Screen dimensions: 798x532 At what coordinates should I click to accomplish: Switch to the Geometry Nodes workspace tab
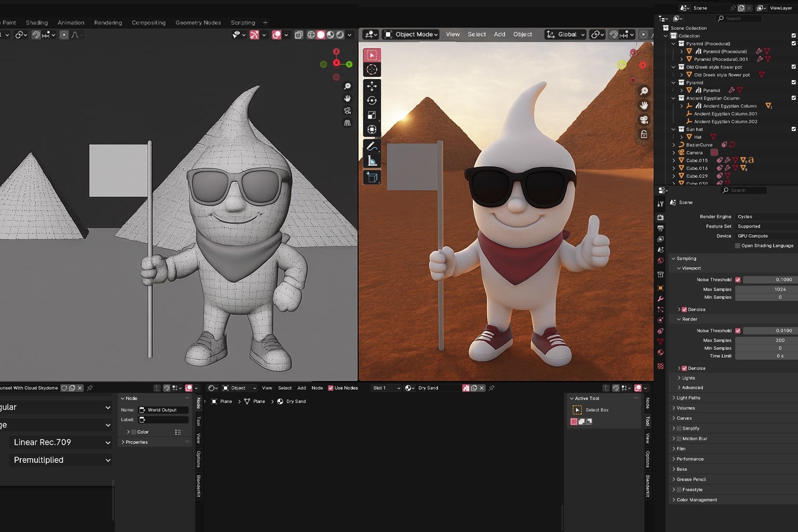[x=198, y=23]
